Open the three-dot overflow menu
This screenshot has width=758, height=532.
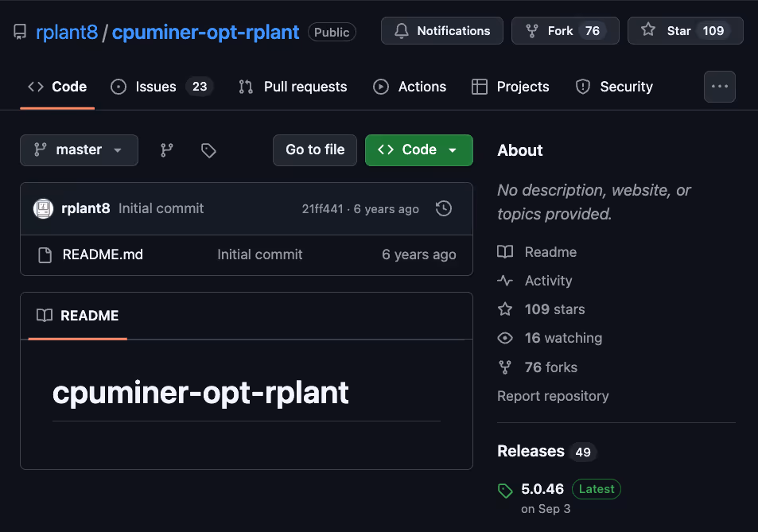[x=719, y=87]
